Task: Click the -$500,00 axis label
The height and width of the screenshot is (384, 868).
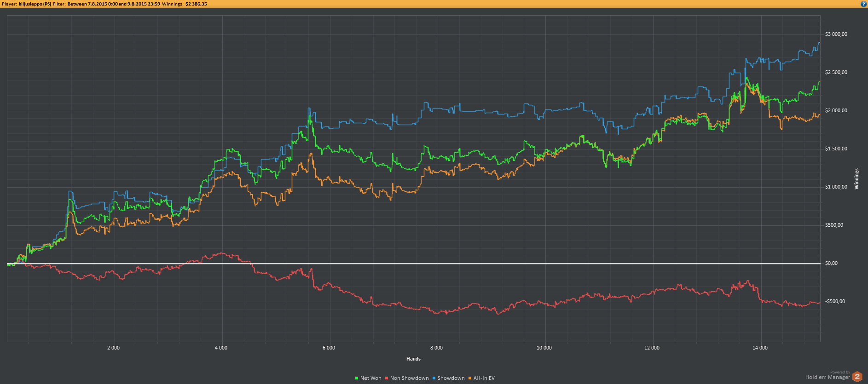Action: click(x=835, y=301)
